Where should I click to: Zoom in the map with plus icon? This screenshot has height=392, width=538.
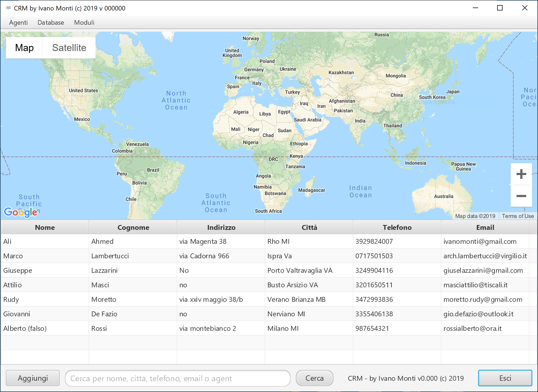point(521,174)
